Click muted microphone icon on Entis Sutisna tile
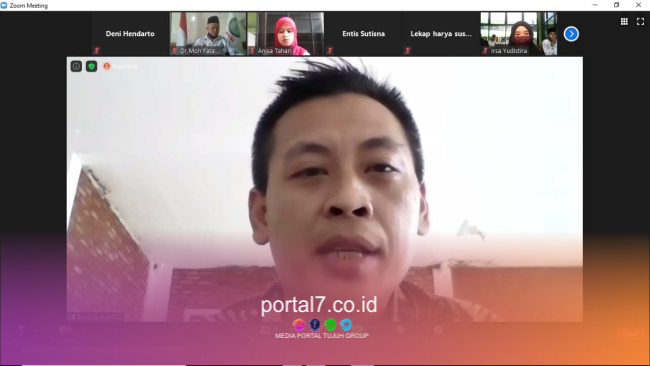 tap(330, 51)
